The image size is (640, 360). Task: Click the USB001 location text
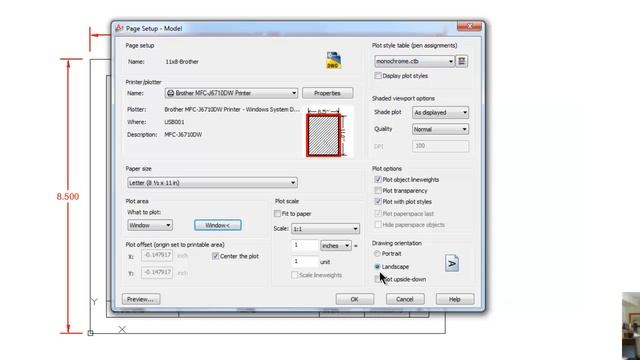174,122
